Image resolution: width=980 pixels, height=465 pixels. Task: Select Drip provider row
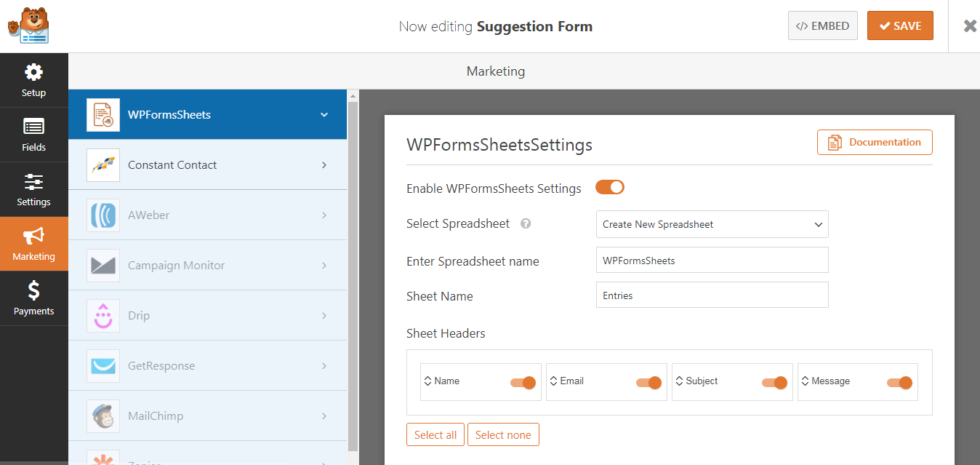pos(208,316)
